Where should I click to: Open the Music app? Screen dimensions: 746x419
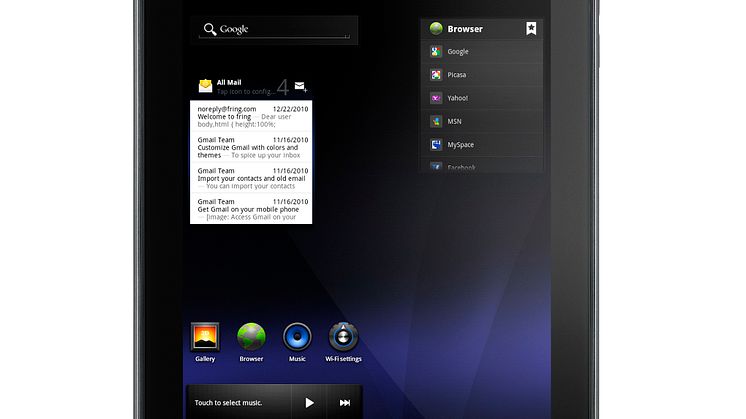tap(297, 342)
